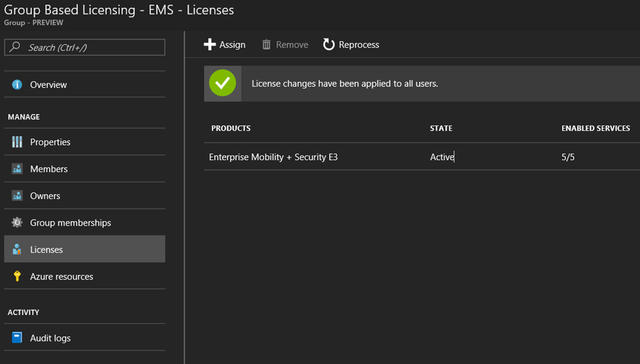Click the Remove trash can icon
This screenshot has height=364, width=640.
(267, 45)
